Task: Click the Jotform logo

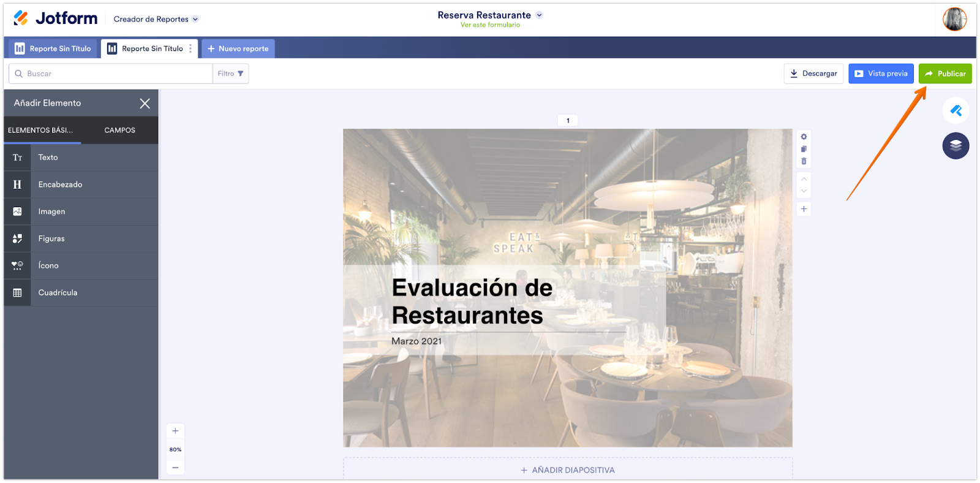Action: [55, 18]
